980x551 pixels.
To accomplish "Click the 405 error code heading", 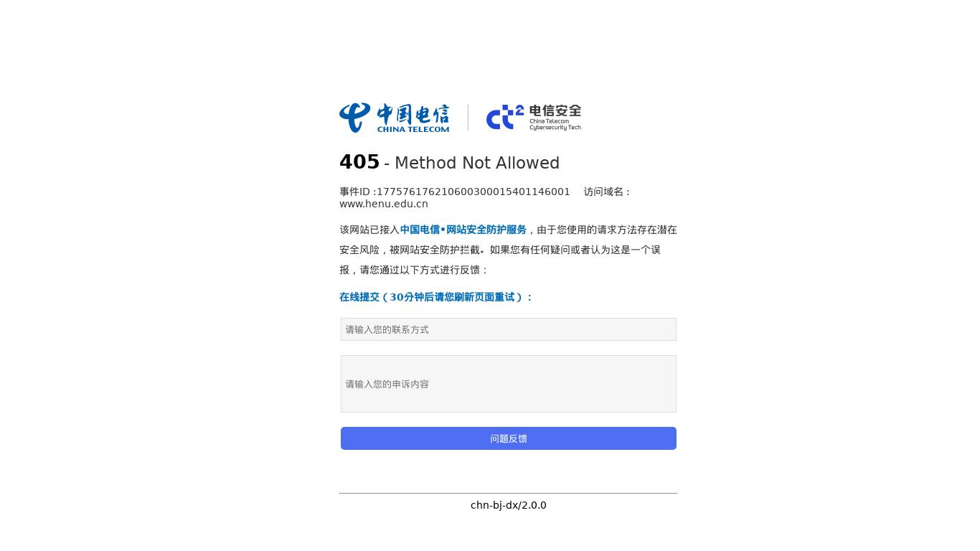I will pyautogui.click(x=359, y=162).
